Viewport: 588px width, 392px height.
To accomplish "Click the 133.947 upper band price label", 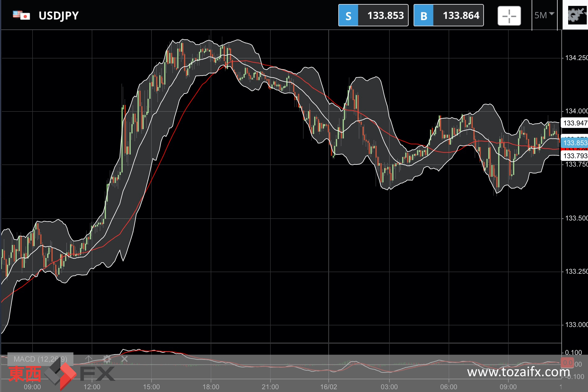I will pyautogui.click(x=575, y=123).
